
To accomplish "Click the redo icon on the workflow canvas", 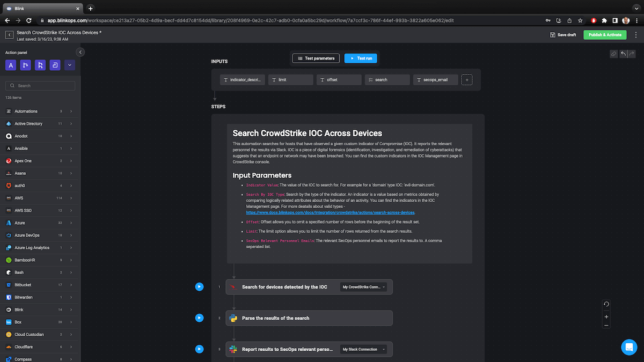I will (632, 54).
